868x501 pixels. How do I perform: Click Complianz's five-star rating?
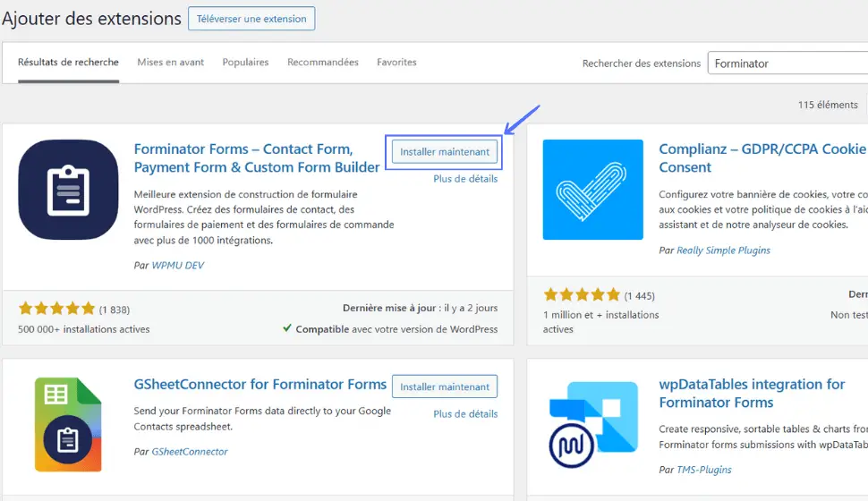[582, 294]
